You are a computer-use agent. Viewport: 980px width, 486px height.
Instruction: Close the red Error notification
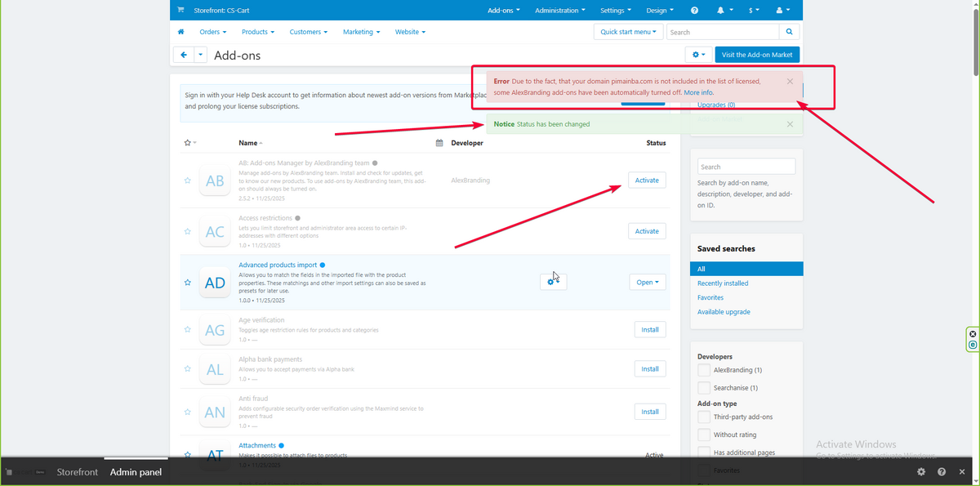pyautogui.click(x=790, y=82)
